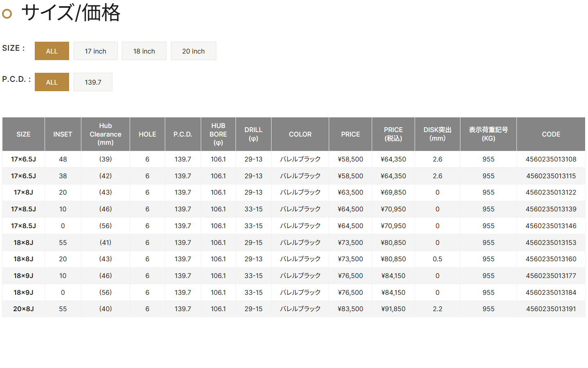
Task: Click the 17×8J size cell
Action: point(23,192)
